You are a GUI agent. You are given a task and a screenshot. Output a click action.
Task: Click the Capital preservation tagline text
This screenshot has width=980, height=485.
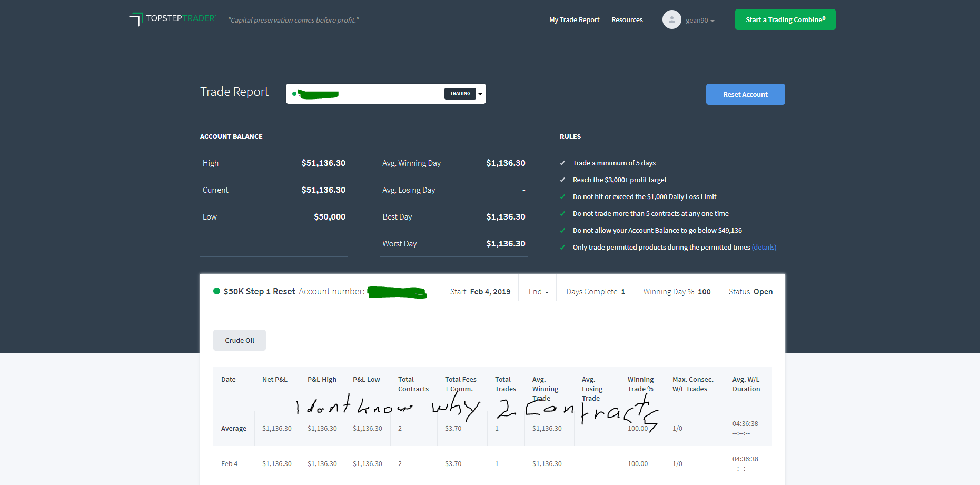click(x=293, y=20)
